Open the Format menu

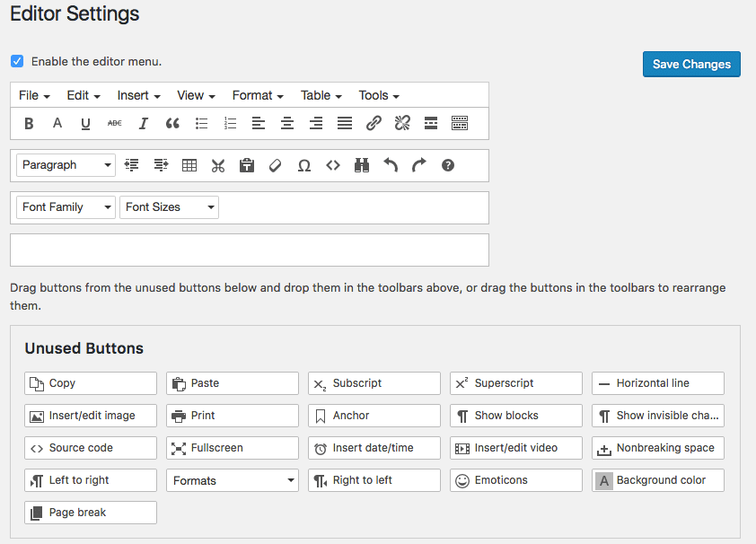(257, 95)
